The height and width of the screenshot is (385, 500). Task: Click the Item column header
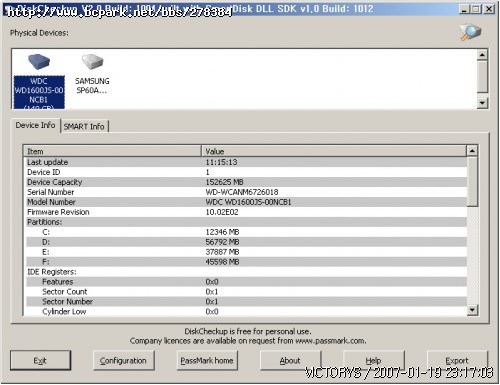(112, 151)
